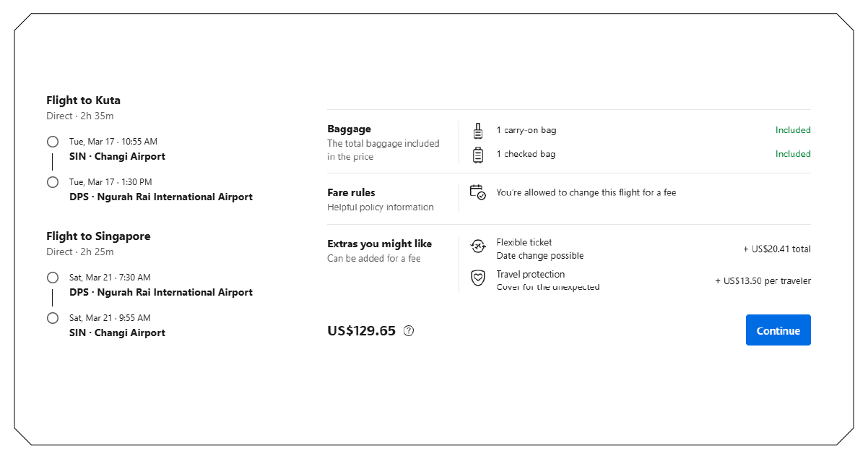The width and height of the screenshot is (868, 459).
Task: Click the US$13.50 Travel protection price
Action: coord(763,280)
